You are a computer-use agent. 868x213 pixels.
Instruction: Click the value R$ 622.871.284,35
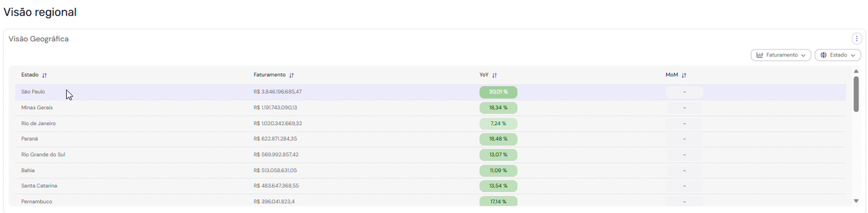(275, 139)
